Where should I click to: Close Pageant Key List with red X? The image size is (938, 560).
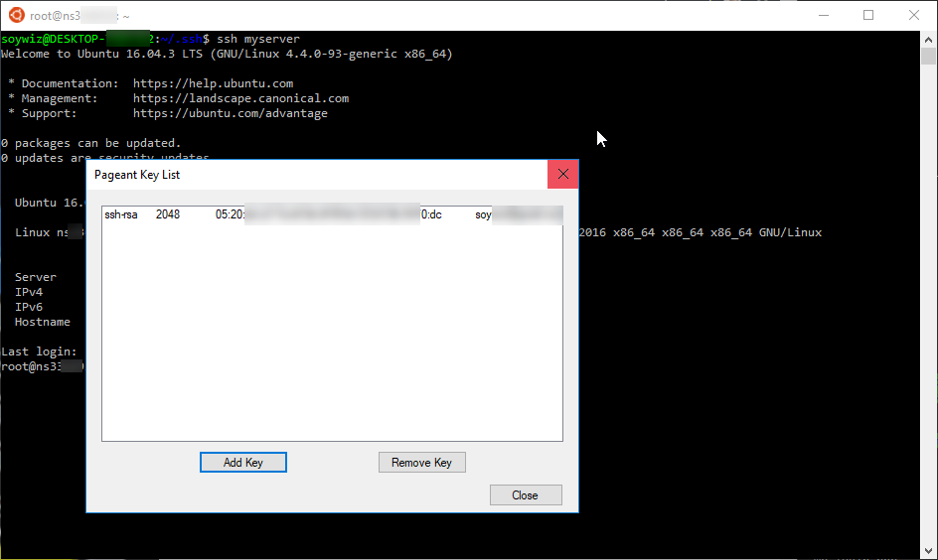point(563,175)
